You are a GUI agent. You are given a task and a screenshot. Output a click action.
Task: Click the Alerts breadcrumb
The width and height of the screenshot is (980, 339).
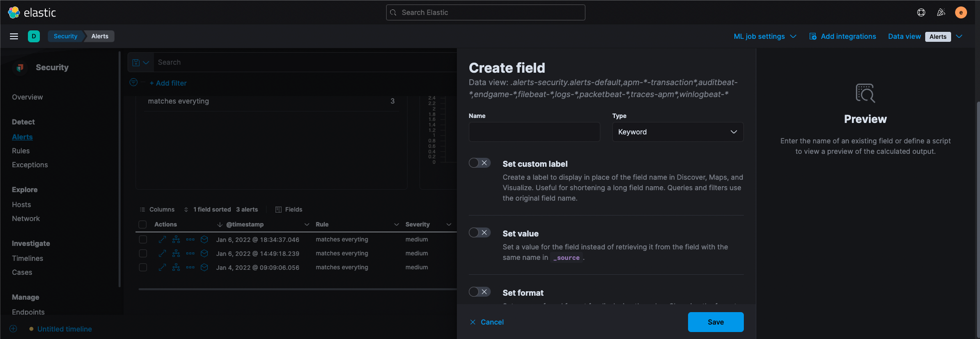click(100, 36)
